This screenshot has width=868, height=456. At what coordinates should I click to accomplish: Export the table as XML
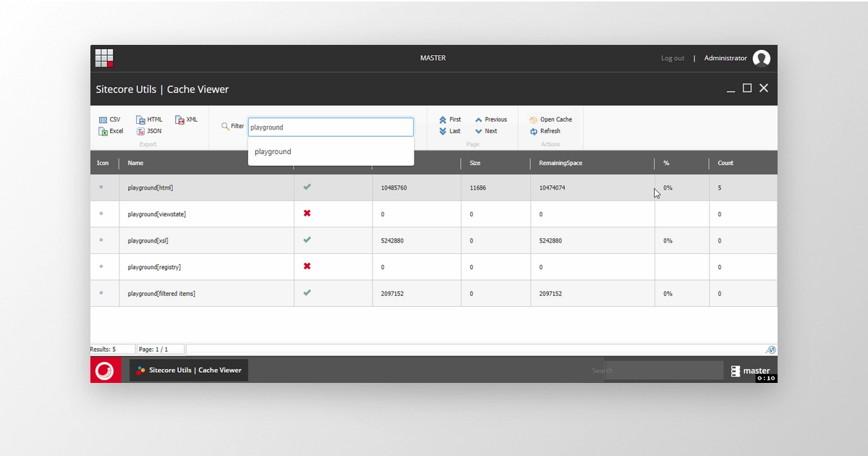(x=187, y=119)
